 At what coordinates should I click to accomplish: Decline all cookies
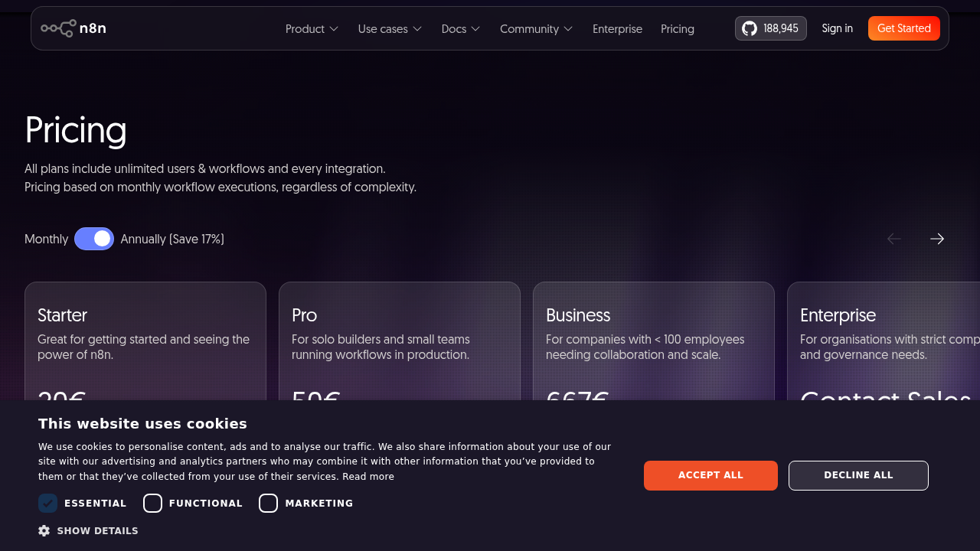pyautogui.click(x=858, y=475)
